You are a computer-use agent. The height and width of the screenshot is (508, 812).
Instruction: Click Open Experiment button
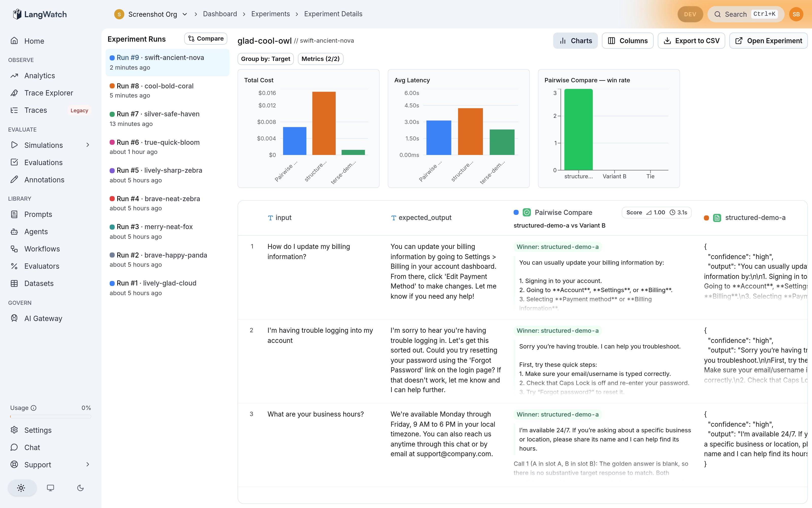(768, 41)
